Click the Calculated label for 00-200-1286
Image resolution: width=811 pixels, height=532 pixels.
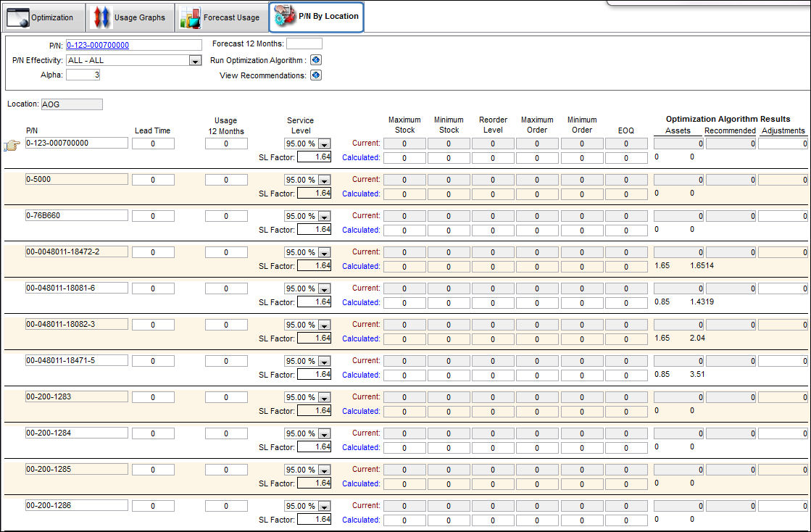[x=361, y=520]
